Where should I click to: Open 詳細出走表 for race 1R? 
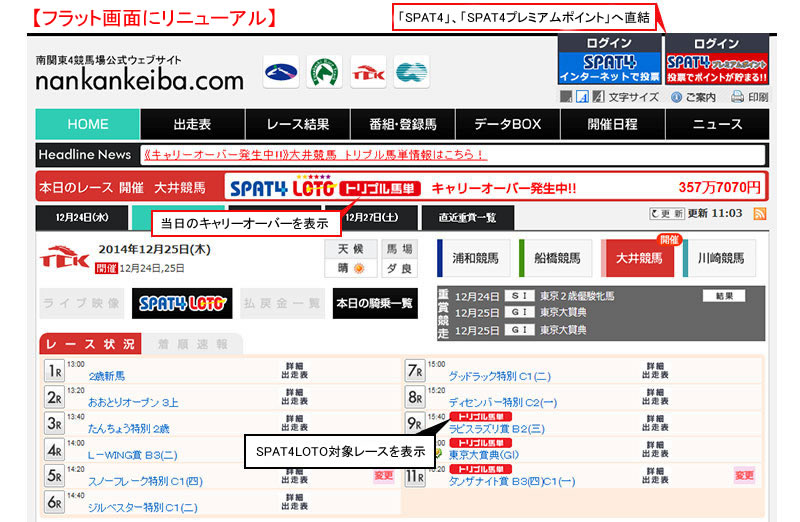coord(294,370)
